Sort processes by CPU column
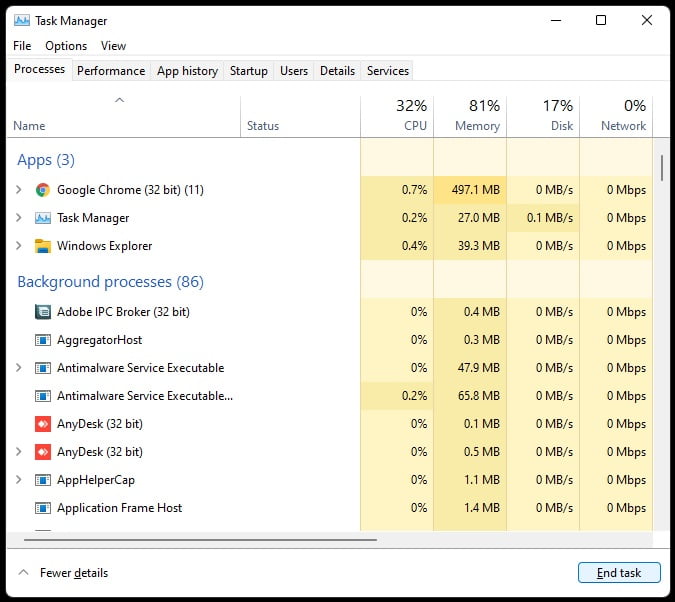Viewport: 675px width, 602px height. (x=397, y=117)
